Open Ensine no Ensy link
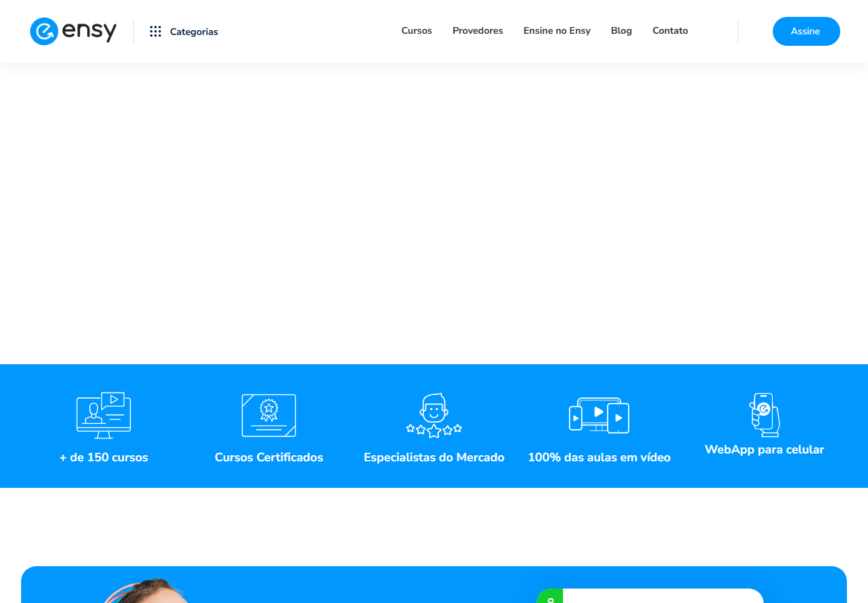The height and width of the screenshot is (603, 868). point(557,31)
